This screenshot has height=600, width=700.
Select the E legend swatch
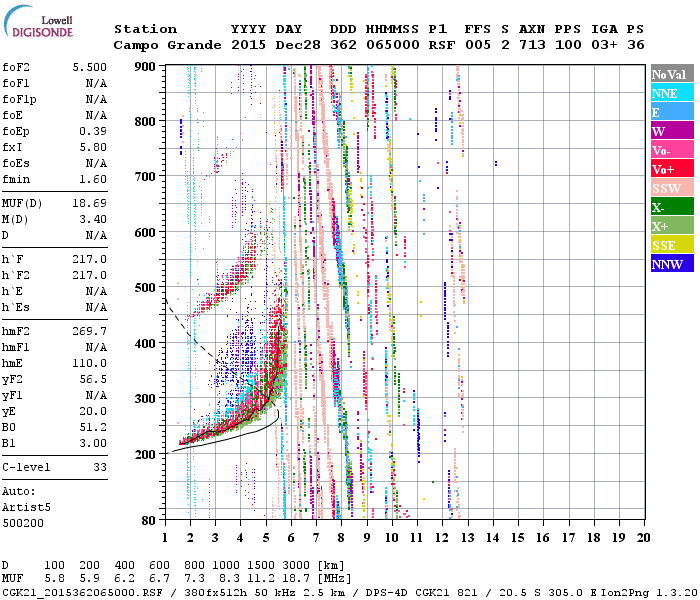[x=672, y=111]
